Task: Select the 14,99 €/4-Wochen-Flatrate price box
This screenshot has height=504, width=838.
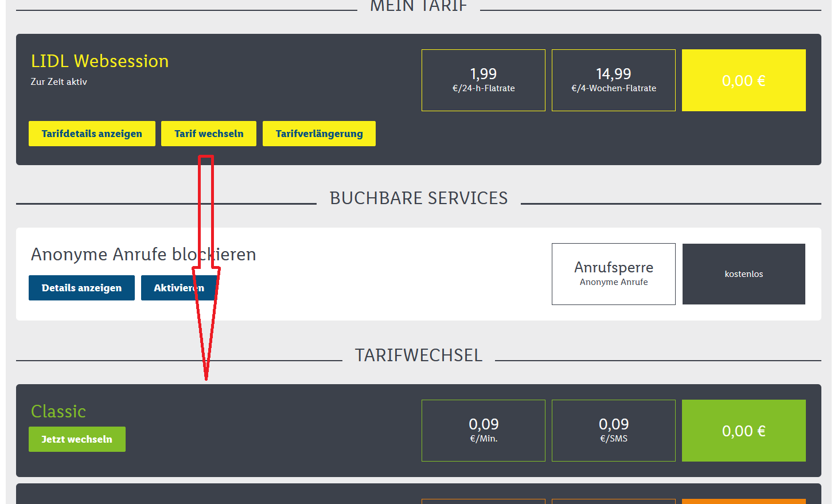Action: pos(614,80)
